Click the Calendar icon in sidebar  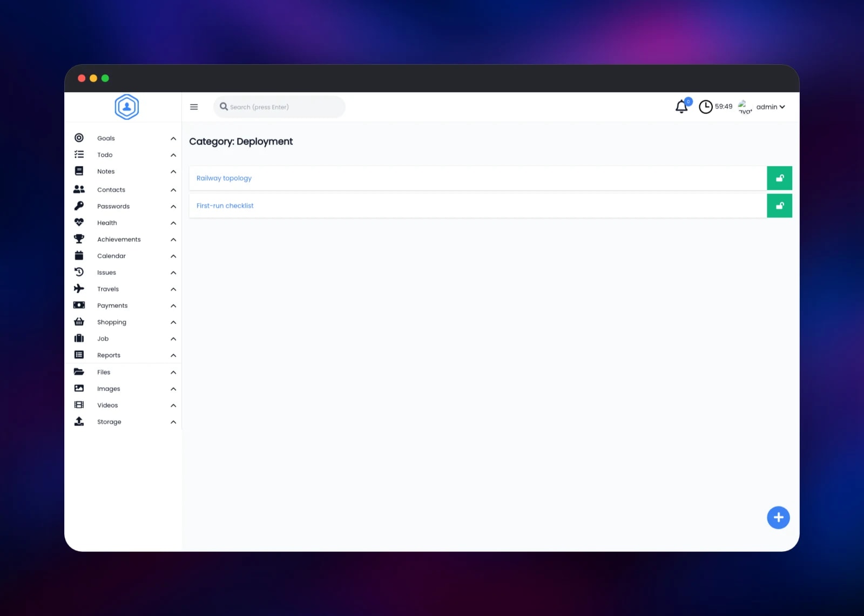coord(79,255)
